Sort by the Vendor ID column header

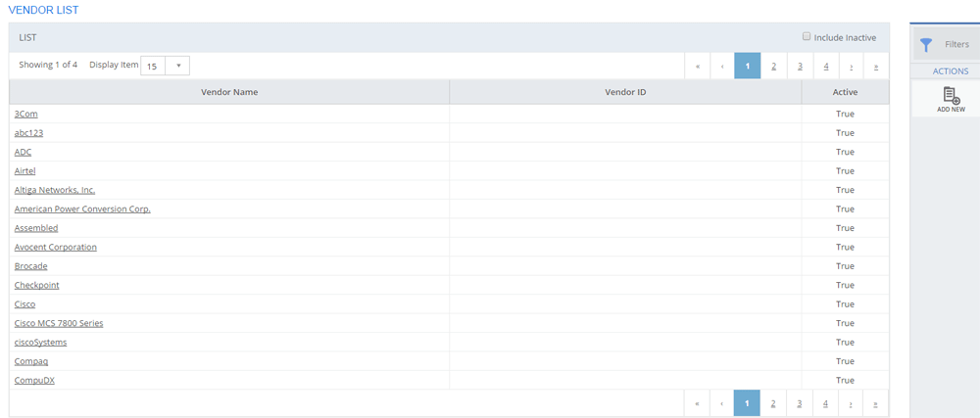pos(625,92)
